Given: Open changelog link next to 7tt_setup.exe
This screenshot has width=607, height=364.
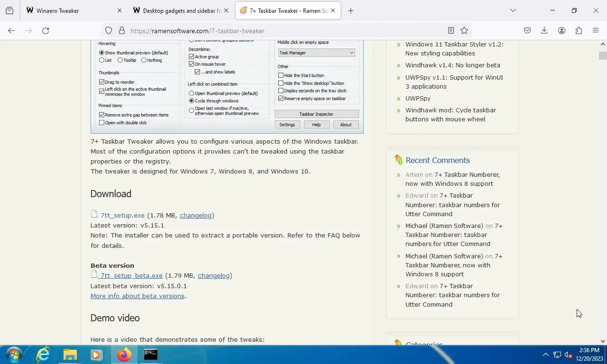Looking at the screenshot, I should click(x=195, y=215).
